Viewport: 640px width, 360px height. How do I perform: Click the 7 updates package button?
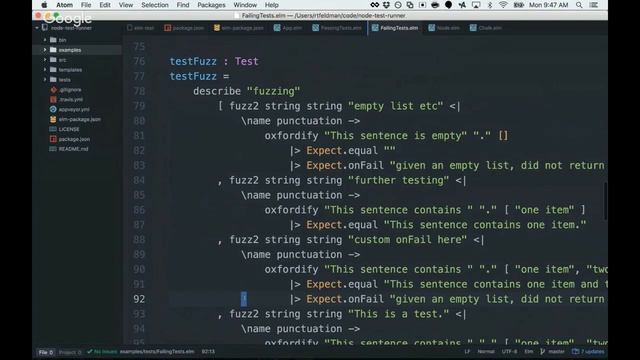coord(588,351)
